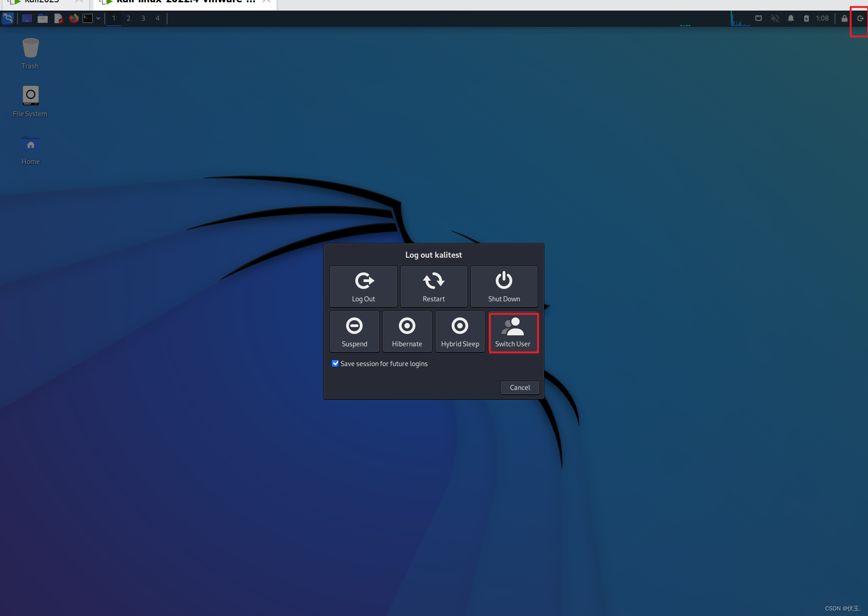This screenshot has height=616, width=868.
Task: Launch Firefox from the panel
Action: tap(73, 18)
